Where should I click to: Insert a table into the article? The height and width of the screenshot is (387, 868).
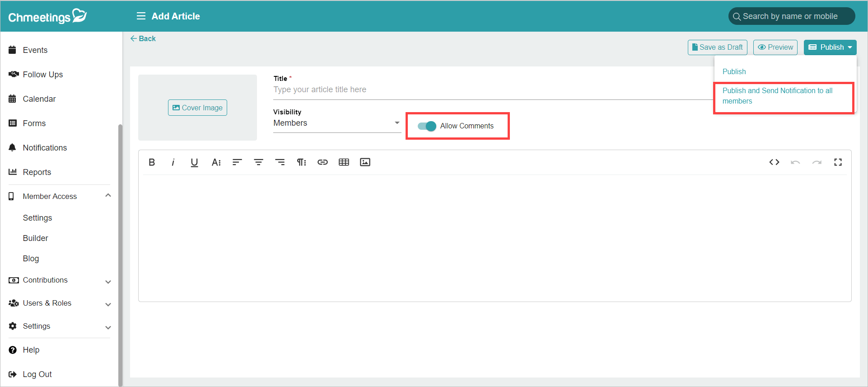(x=344, y=162)
